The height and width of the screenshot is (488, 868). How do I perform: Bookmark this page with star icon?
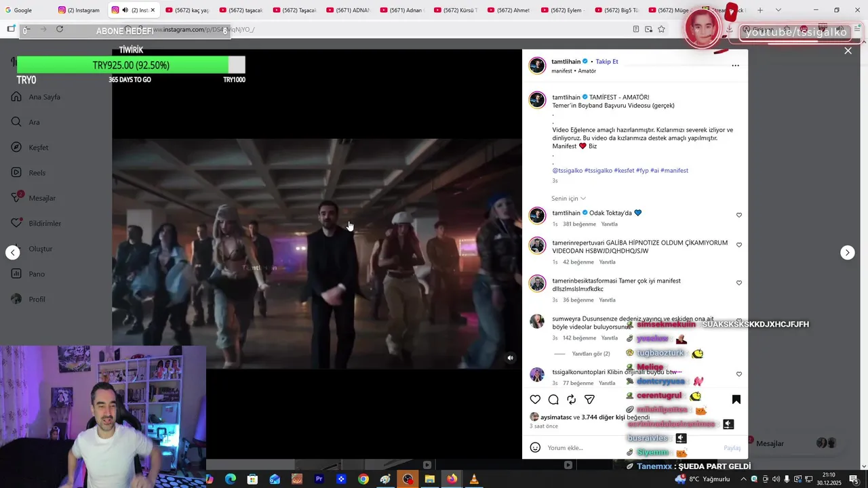[x=661, y=29]
